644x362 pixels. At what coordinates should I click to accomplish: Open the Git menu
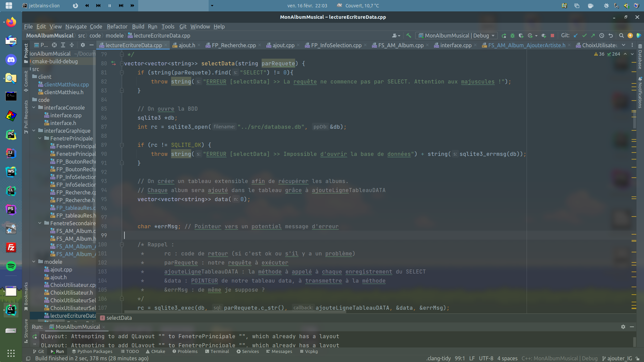(183, 26)
